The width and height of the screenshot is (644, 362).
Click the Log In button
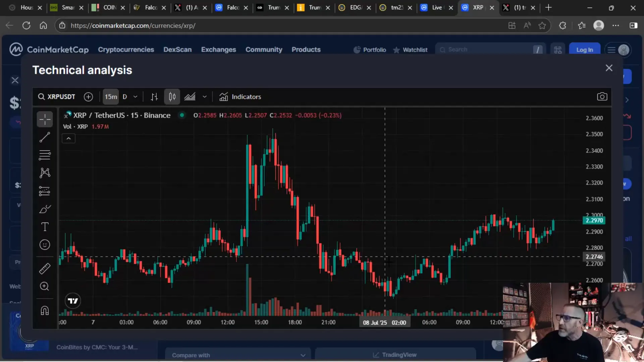585,50
